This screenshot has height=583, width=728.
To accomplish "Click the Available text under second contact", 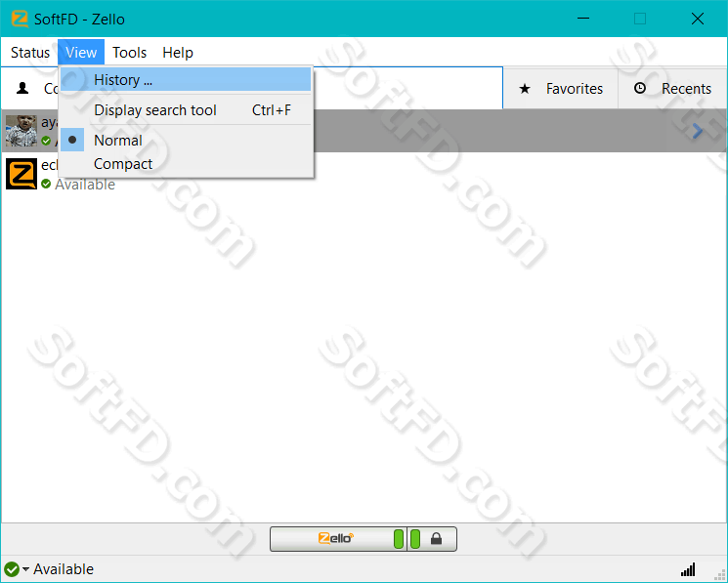I will click(x=85, y=185).
